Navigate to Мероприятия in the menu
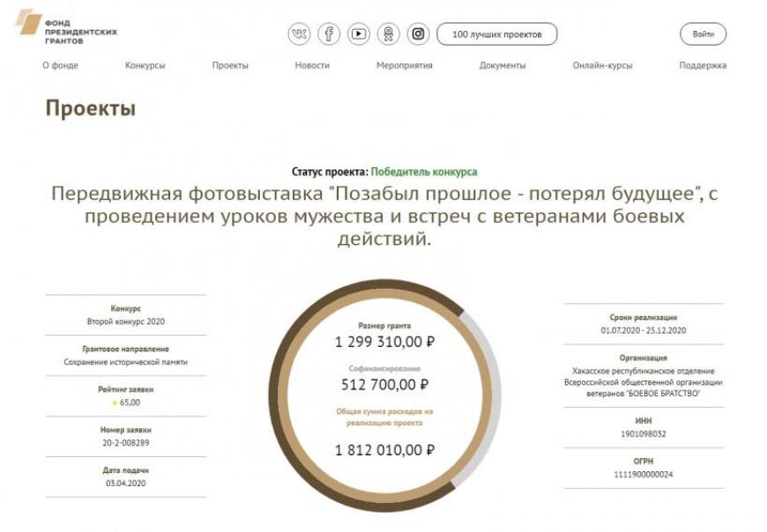The image size is (767, 532). point(404,66)
